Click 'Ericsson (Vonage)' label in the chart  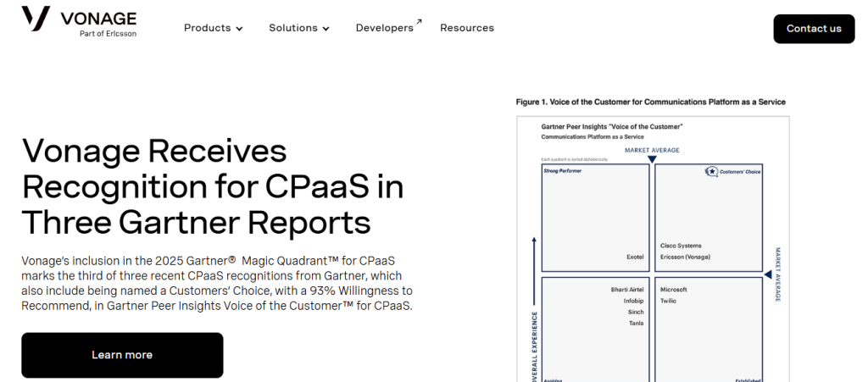coord(685,257)
